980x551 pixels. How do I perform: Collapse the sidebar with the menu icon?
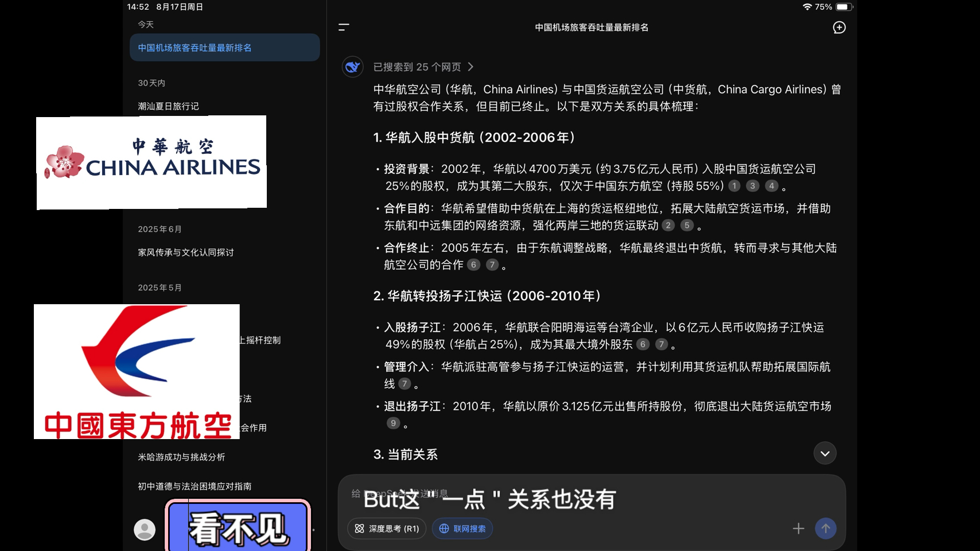(344, 28)
